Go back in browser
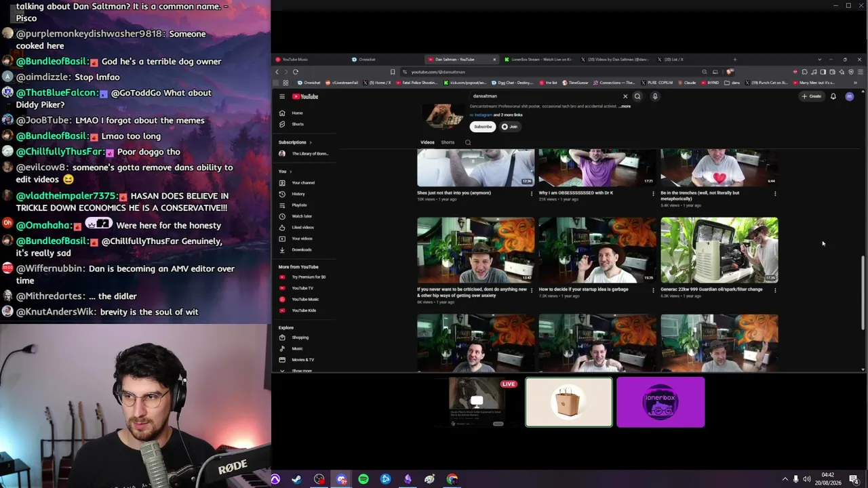 coord(277,72)
